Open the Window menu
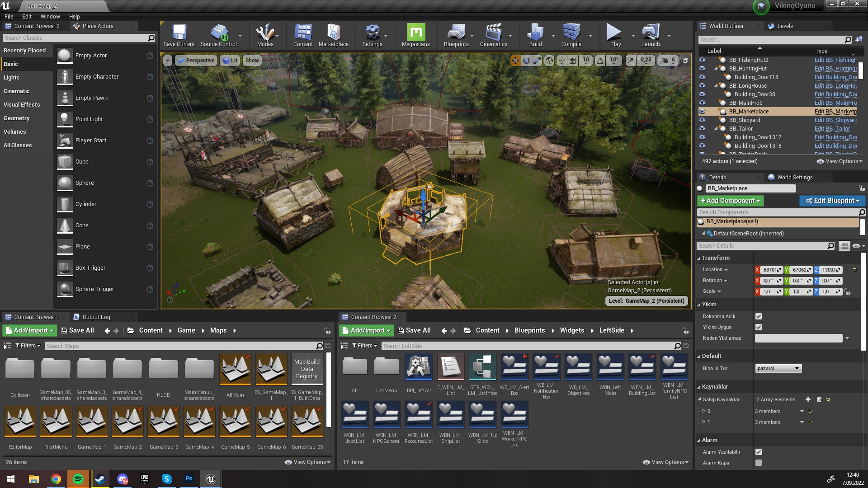 pyautogui.click(x=50, y=16)
